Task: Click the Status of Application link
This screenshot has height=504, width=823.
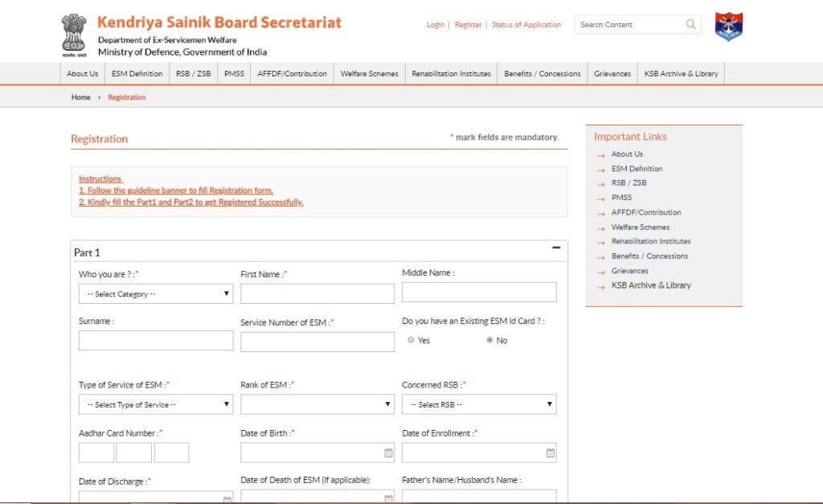Action: coord(526,25)
